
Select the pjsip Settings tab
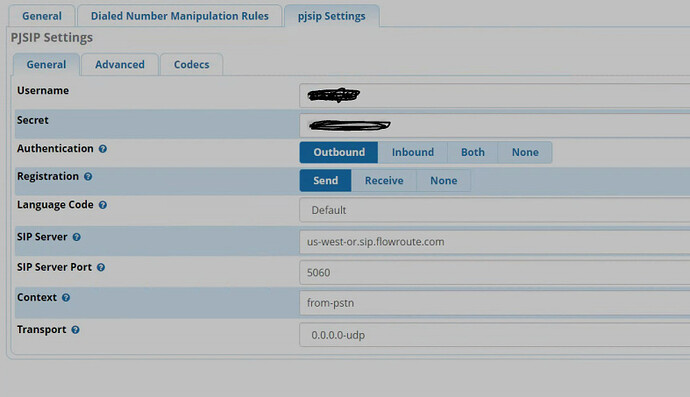pos(332,16)
